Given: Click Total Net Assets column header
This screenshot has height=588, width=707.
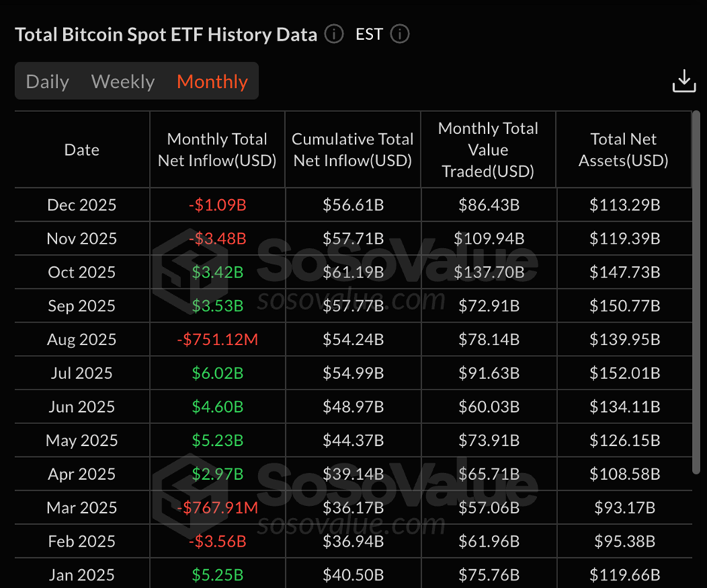Looking at the screenshot, I should pos(624,150).
